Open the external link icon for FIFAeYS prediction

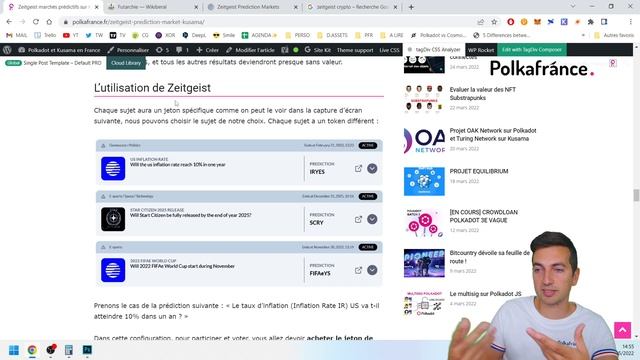click(x=358, y=270)
